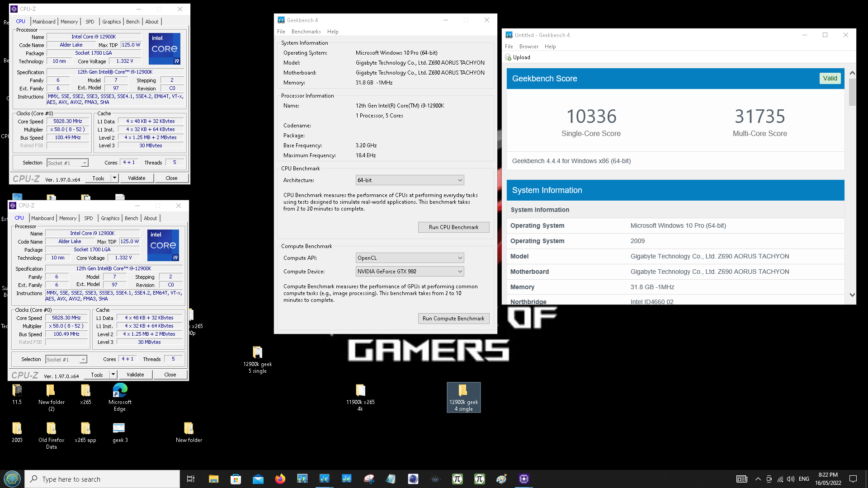Screen dimensions: 868x488
Task: Click ENG language indicator in tray
Action: click(804, 479)
